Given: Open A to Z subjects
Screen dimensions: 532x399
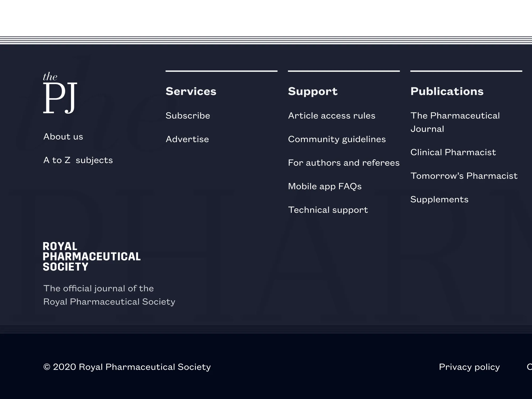Looking at the screenshot, I should click(x=78, y=160).
